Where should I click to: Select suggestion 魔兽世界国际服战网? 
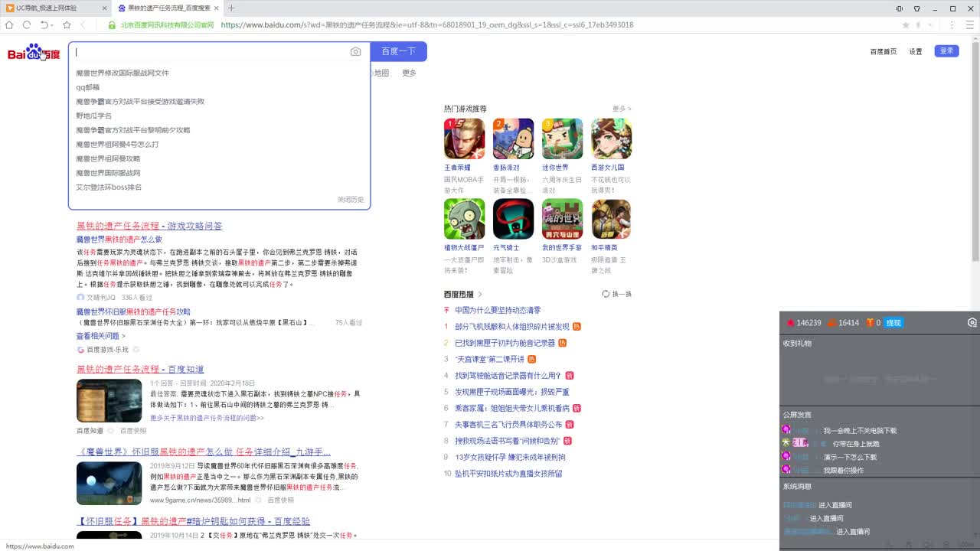108,173
